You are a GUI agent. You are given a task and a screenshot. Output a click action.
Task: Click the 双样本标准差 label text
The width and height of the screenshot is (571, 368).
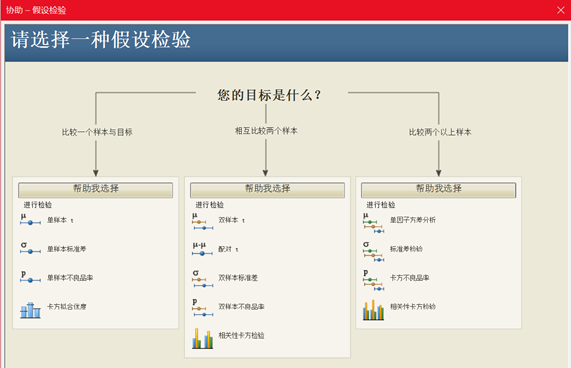click(238, 278)
